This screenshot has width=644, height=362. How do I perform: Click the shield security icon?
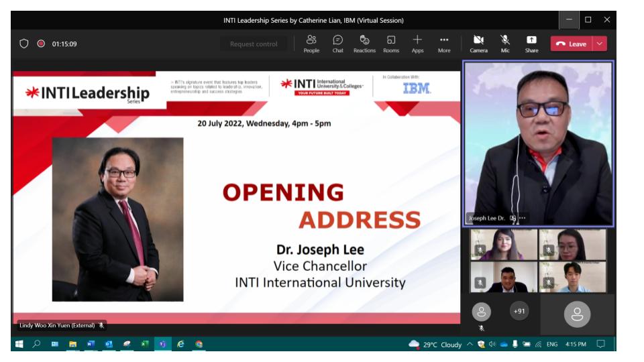[24, 44]
